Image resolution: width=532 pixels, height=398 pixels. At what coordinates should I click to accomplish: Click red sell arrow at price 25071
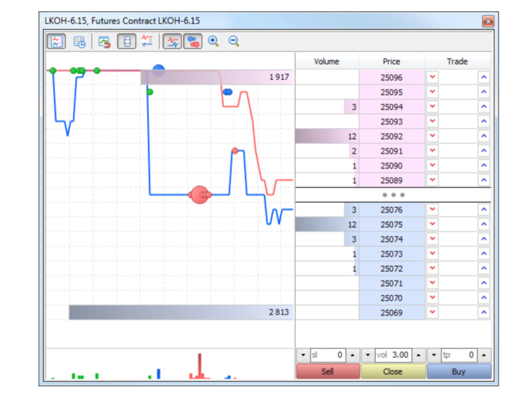click(x=432, y=283)
